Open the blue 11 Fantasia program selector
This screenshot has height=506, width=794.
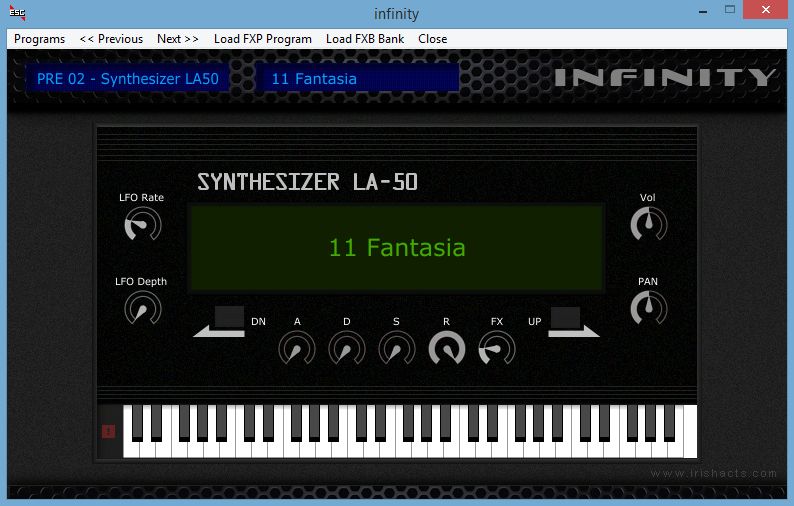click(358, 79)
